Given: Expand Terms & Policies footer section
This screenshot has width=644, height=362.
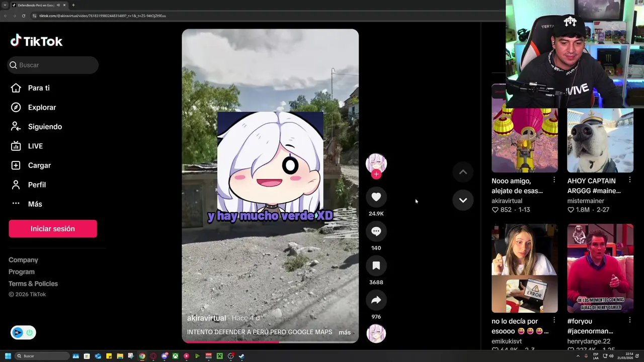Looking at the screenshot, I should pos(33,284).
